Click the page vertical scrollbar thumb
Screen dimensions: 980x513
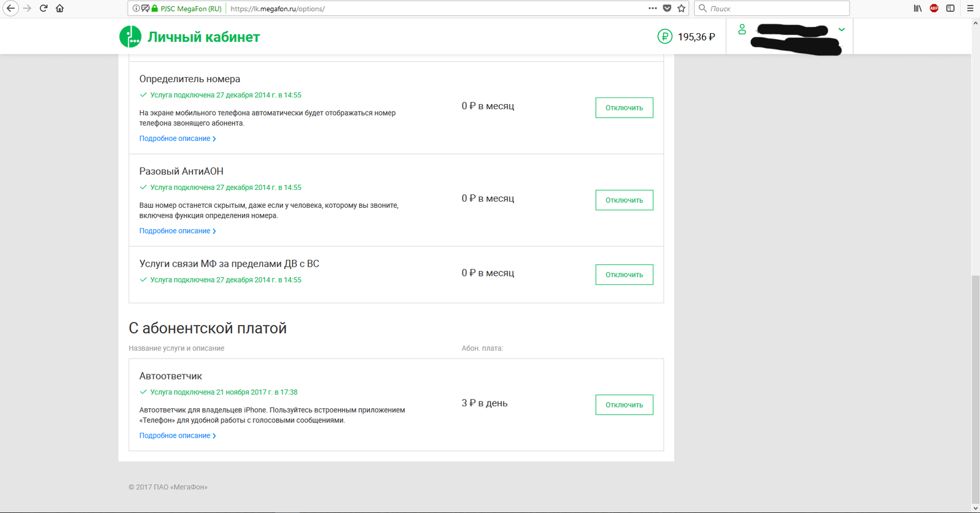click(x=975, y=389)
